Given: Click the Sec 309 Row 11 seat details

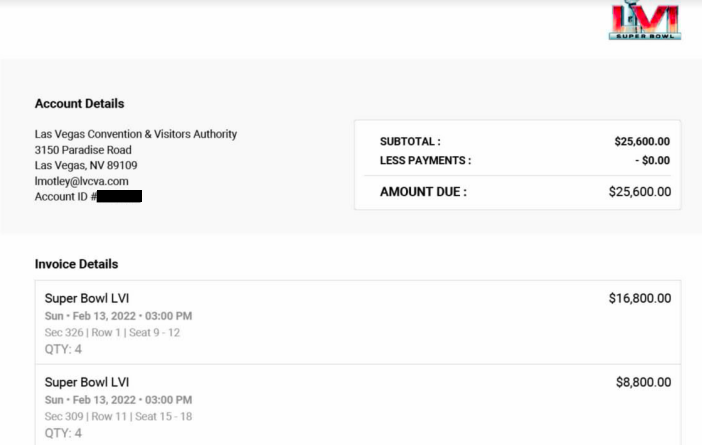Looking at the screenshot, I should [x=119, y=416].
